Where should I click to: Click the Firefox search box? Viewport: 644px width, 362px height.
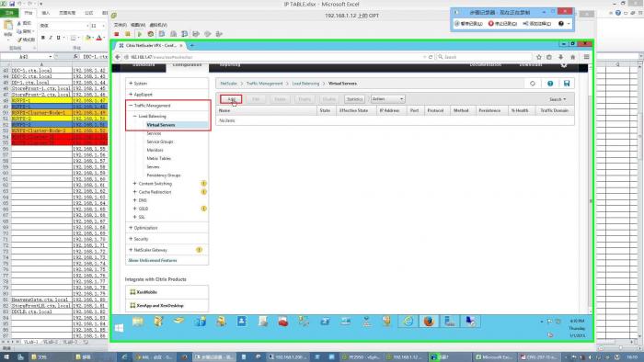[484, 57]
